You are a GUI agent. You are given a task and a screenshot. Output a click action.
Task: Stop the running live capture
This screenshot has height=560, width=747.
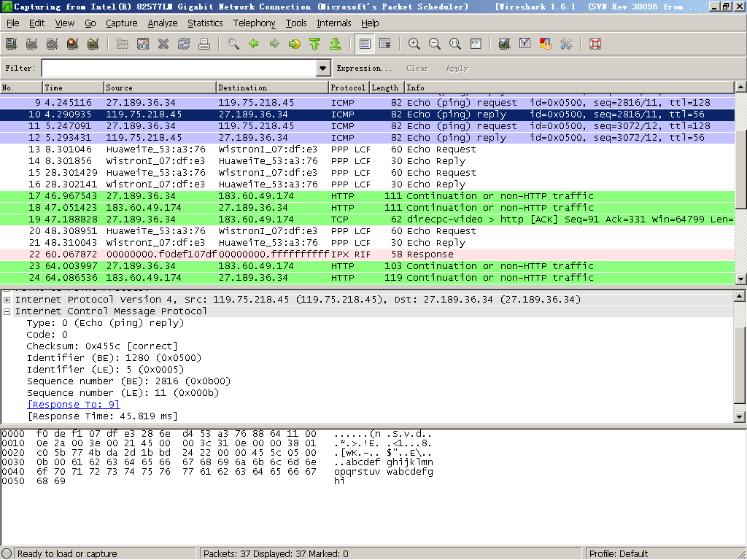[x=72, y=44]
